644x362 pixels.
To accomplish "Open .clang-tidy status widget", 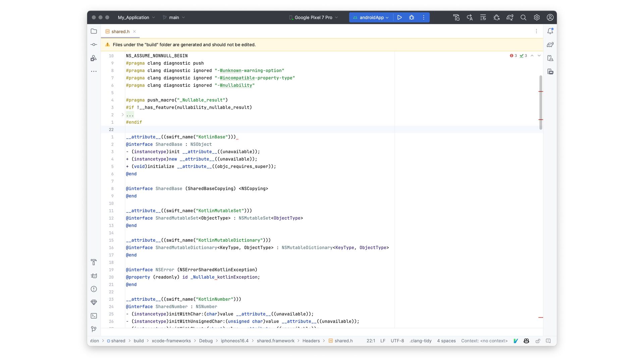I will point(420,341).
